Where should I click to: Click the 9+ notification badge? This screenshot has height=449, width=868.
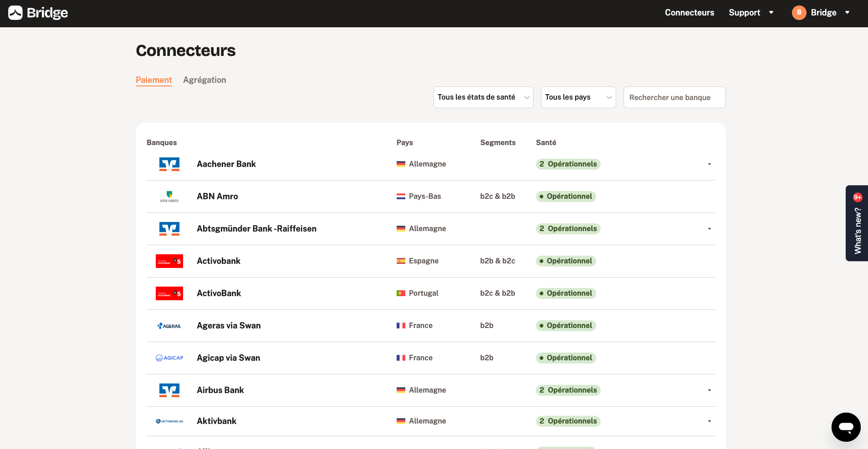(x=858, y=197)
